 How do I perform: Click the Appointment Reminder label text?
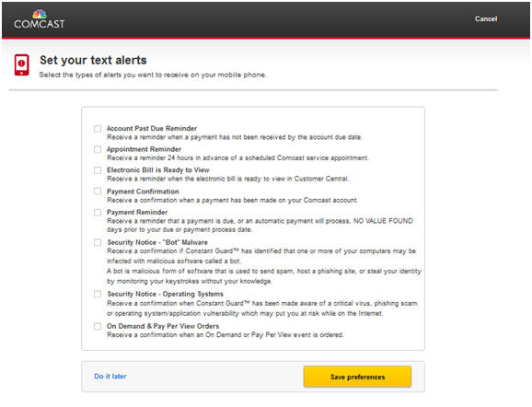(144, 149)
